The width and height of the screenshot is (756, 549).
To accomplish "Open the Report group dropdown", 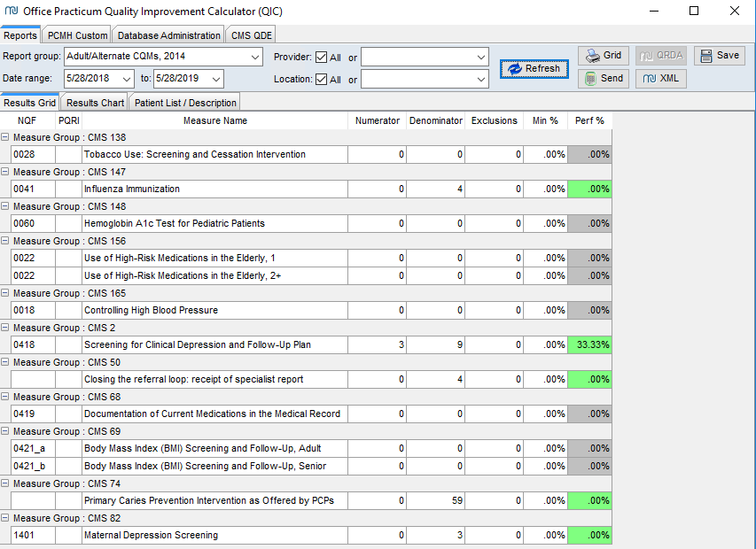I will (255, 57).
